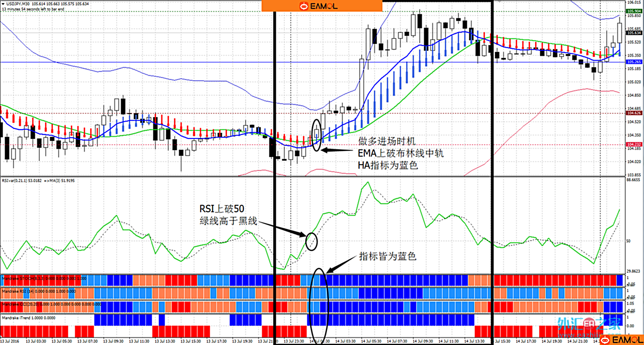The height and width of the screenshot is (345, 644).
Task: Click the red 104.232 price tag
Action: coord(634,144)
